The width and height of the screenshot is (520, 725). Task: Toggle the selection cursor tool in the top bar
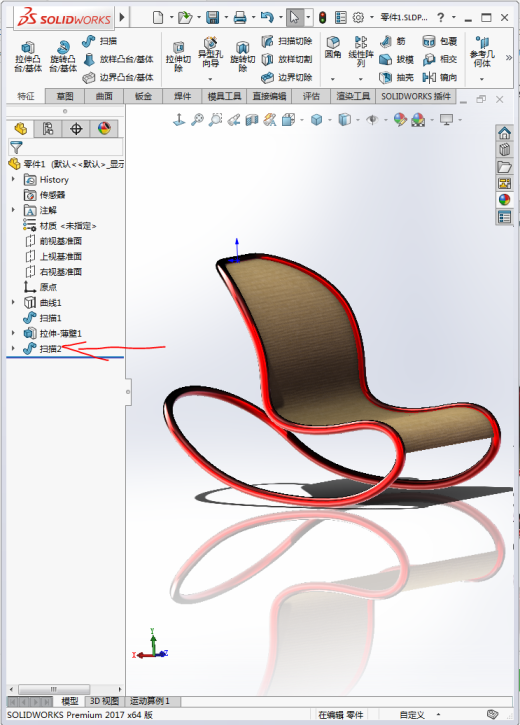(x=294, y=18)
